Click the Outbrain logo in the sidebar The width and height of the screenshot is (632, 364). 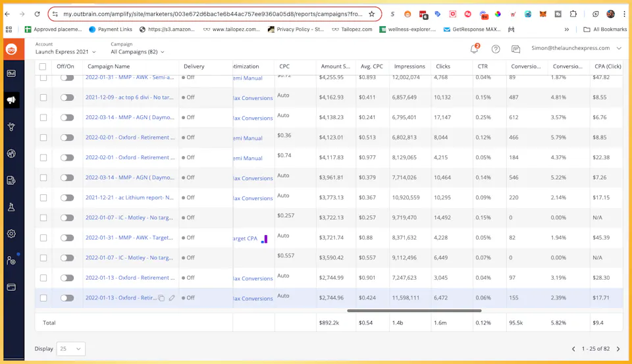click(x=11, y=49)
